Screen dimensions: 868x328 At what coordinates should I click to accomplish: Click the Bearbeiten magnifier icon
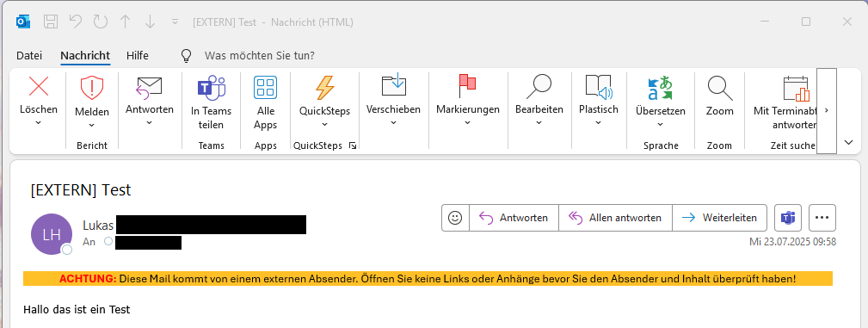pyautogui.click(x=539, y=86)
